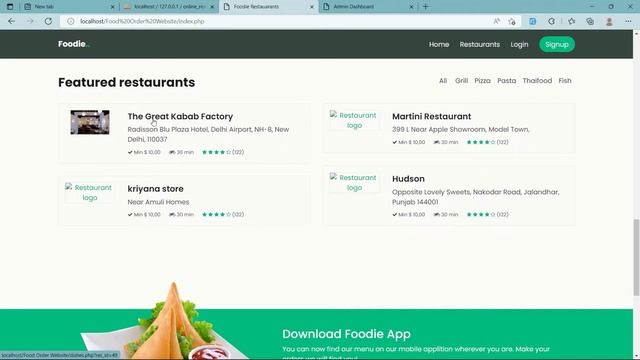640x360 pixels.
Task: Click the browser extensions icon
Action: [551, 21]
